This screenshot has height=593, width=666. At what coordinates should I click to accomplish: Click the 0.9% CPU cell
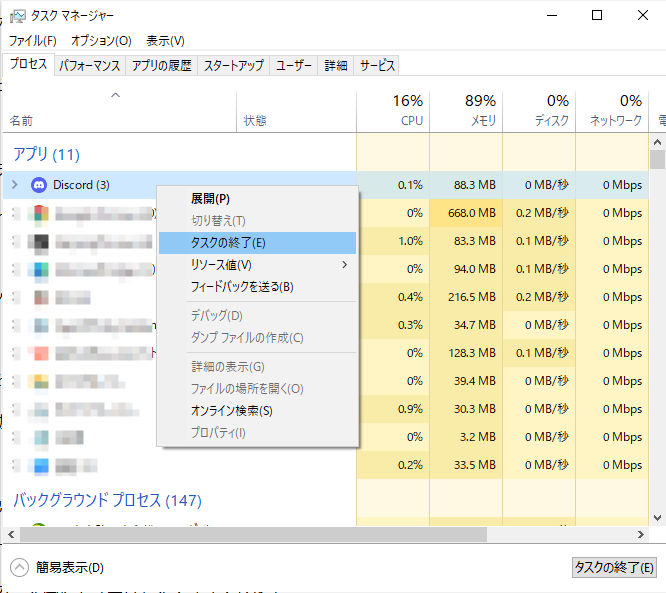(x=393, y=409)
